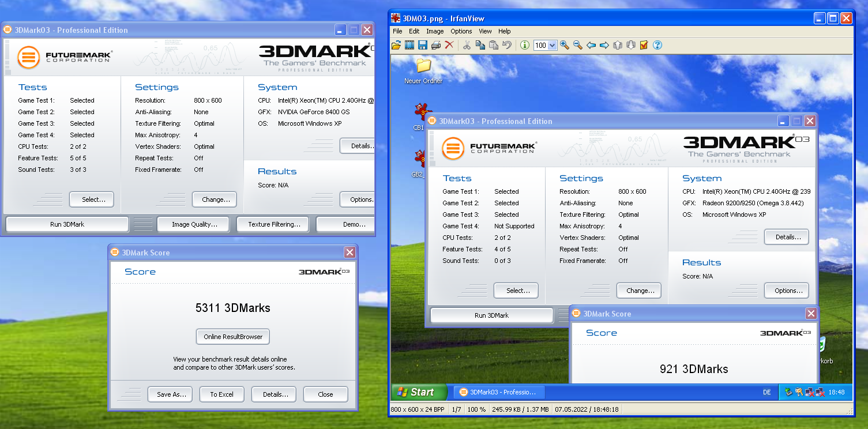Open the Image menu in IrfanView

435,31
